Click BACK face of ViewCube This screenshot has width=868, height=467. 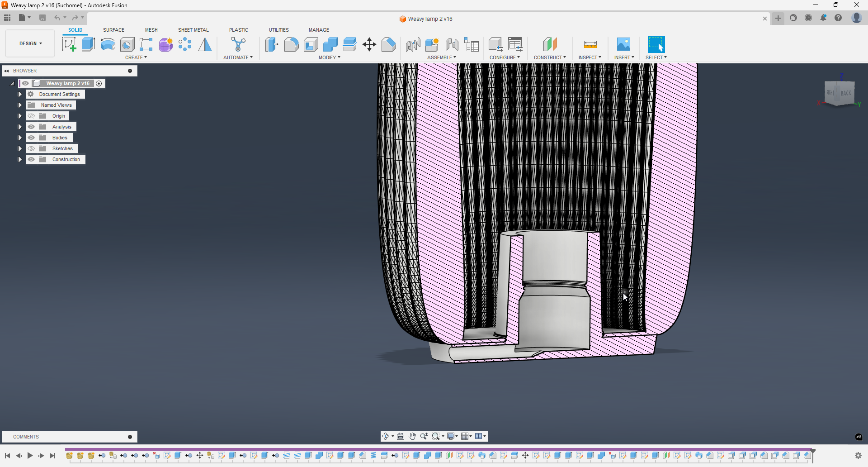point(846,93)
